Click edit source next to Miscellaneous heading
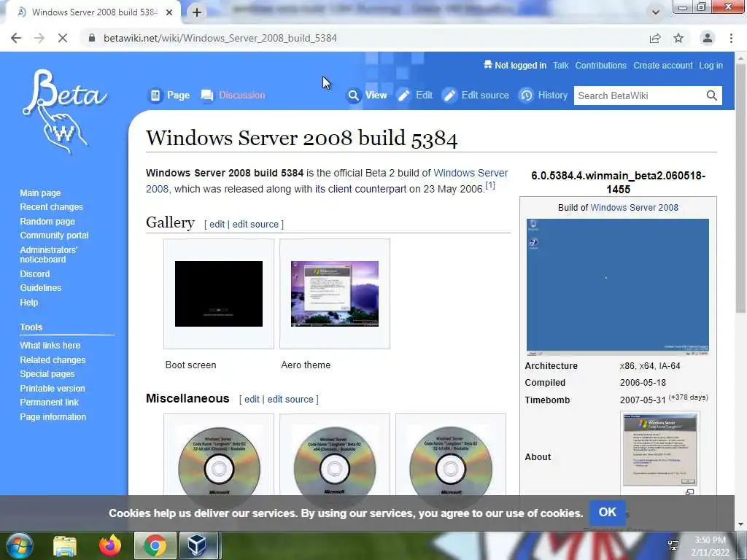The image size is (747, 560). click(290, 400)
